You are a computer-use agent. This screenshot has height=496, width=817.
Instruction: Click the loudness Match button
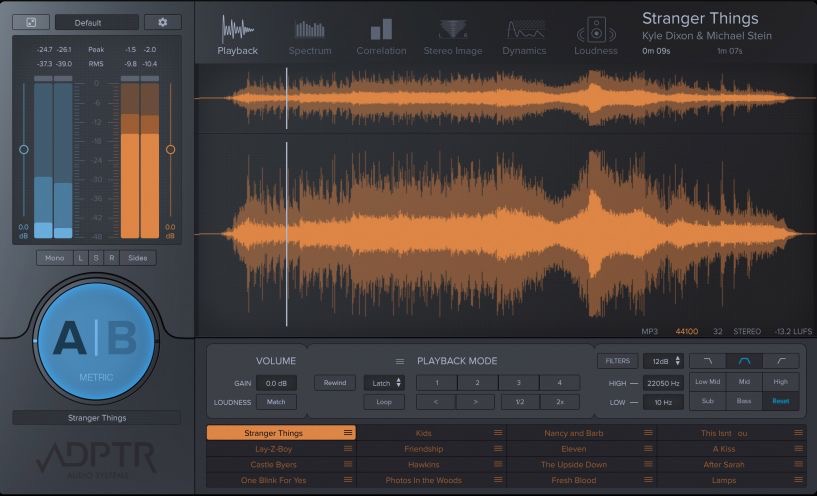click(x=276, y=402)
